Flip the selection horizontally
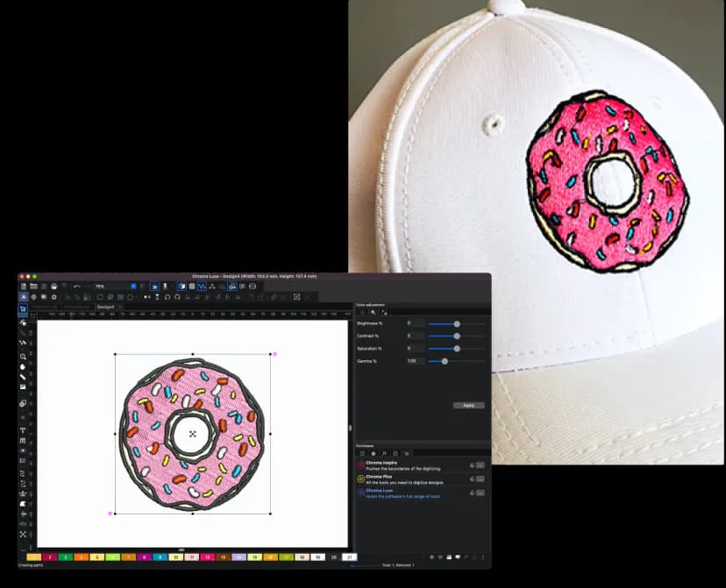The width and height of the screenshot is (726, 588). (x=147, y=297)
